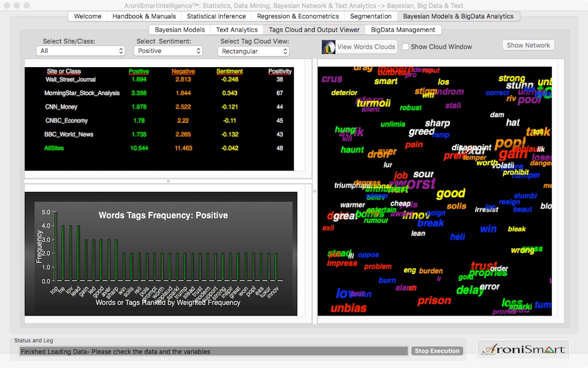This screenshot has width=588, height=368.
Task: Click the Stop Execution button
Action: (437, 351)
